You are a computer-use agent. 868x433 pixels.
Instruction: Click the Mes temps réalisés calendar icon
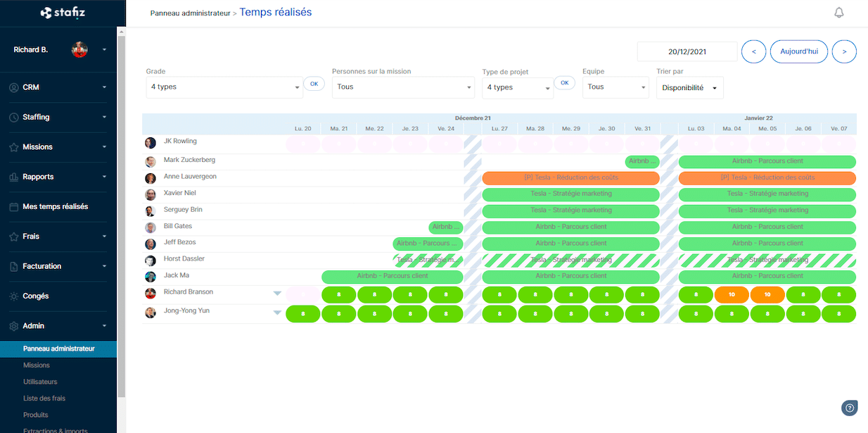tap(14, 207)
